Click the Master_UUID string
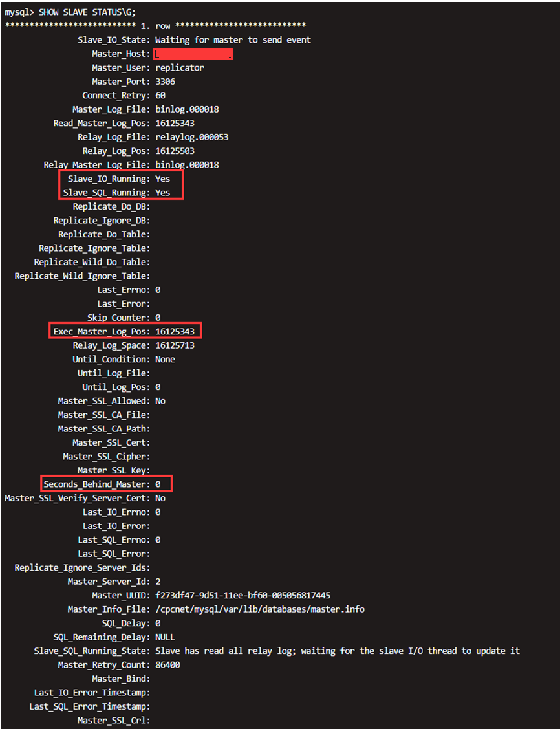Viewport: 560px width, 729px height. tap(243, 596)
